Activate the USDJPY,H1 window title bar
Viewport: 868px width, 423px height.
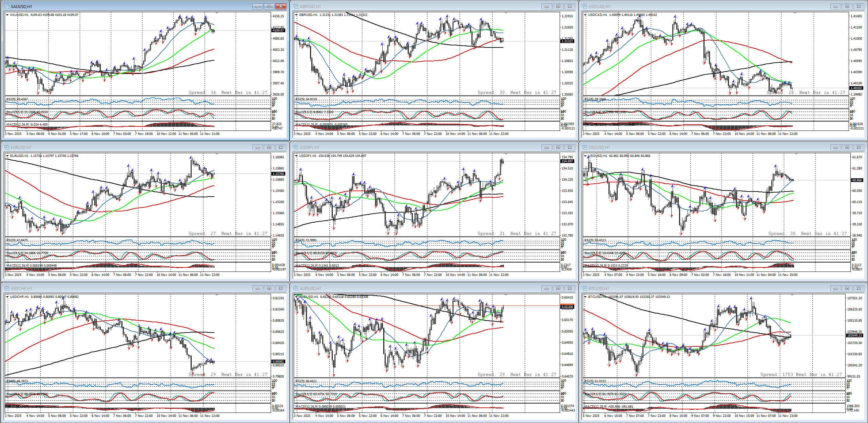[407, 147]
